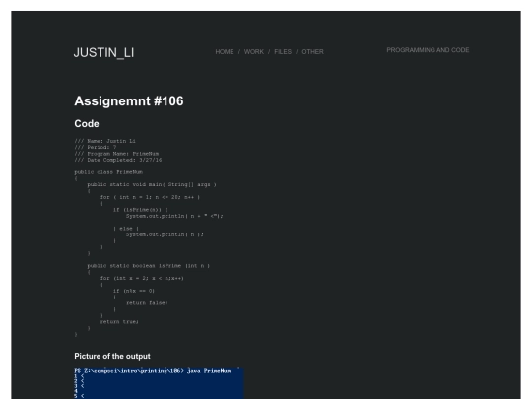Click the "return true;" code line
Screen dimensions: 532x399
[119, 321]
